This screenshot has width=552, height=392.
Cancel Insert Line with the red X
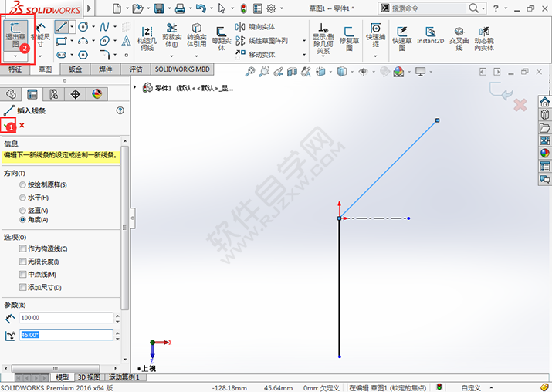(22, 125)
